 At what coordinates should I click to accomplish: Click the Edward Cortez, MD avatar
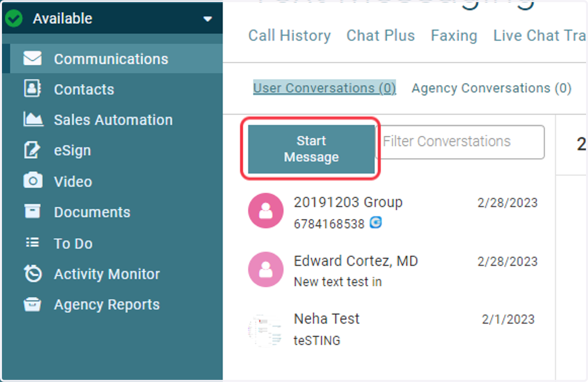click(x=266, y=269)
